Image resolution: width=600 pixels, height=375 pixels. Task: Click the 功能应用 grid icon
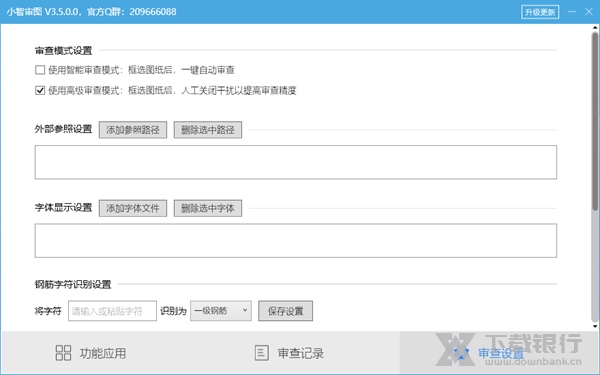click(x=63, y=353)
